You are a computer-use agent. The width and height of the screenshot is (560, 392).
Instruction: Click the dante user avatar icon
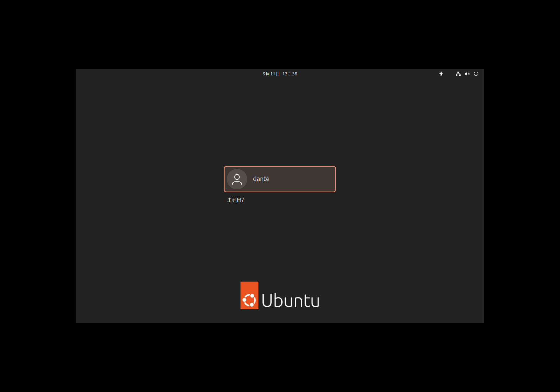[x=237, y=179]
